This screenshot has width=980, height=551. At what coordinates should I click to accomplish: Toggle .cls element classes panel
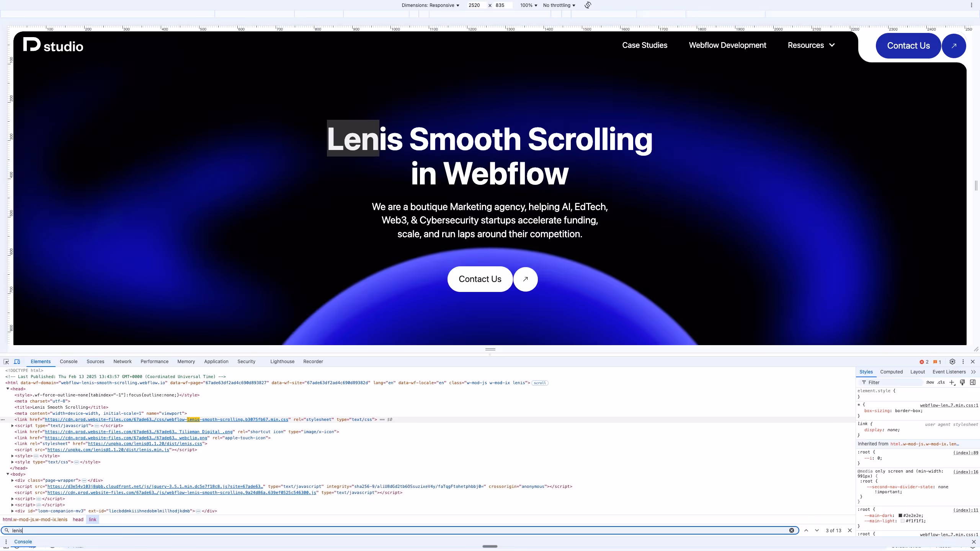[941, 382]
